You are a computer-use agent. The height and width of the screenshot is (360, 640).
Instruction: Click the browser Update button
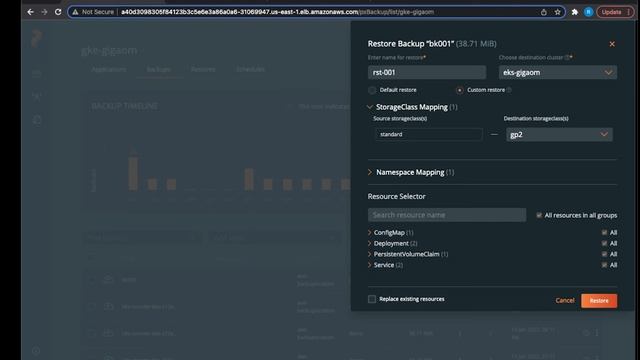click(614, 12)
